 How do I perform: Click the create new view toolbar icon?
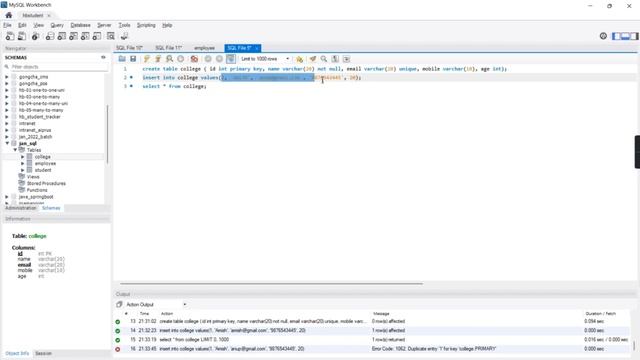pyautogui.click(x=73, y=36)
